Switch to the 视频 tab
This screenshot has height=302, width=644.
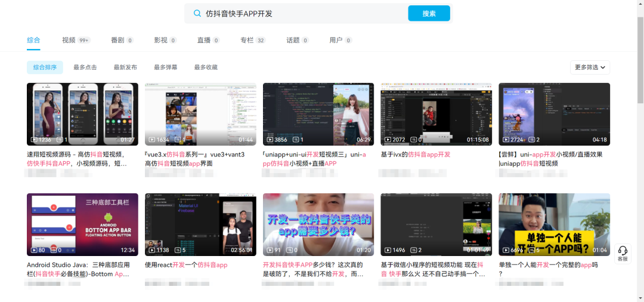point(76,40)
